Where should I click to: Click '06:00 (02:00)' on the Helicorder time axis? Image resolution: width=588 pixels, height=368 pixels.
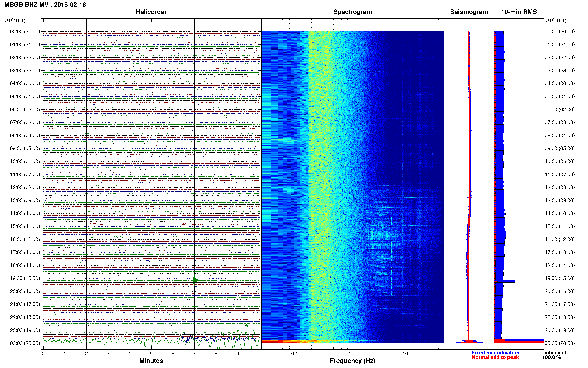tap(25, 110)
